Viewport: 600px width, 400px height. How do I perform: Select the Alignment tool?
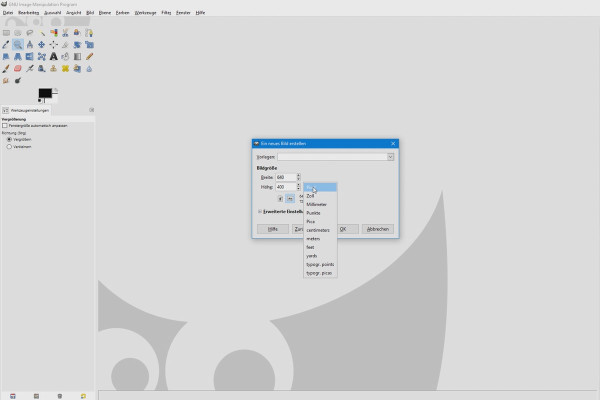[54, 45]
